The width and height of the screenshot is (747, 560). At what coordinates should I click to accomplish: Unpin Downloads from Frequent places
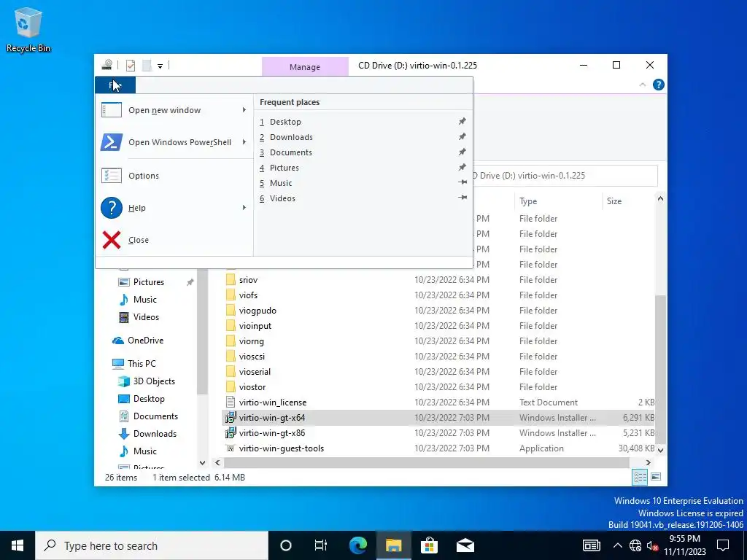462,136
